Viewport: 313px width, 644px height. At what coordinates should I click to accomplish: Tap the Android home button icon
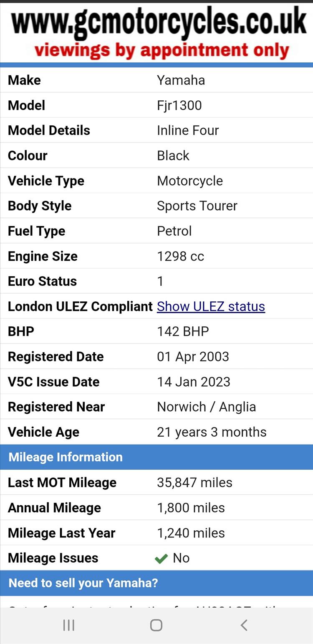(x=156, y=625)
